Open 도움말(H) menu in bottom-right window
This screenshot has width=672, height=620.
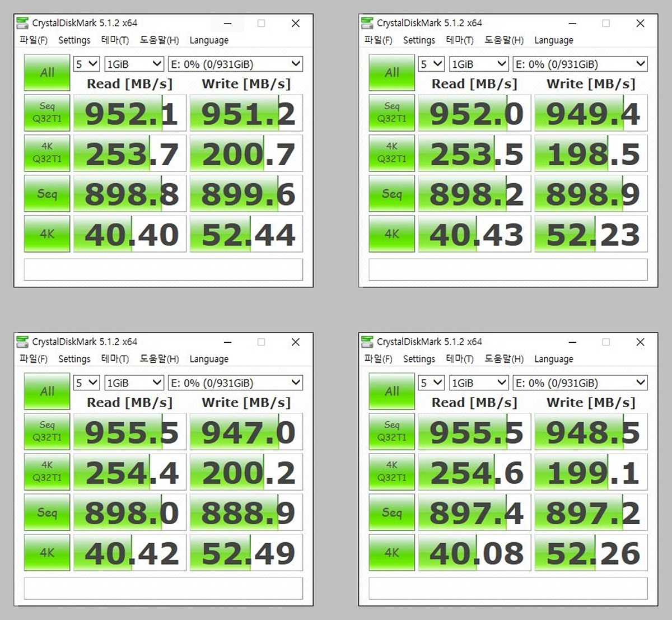pos(505,359)
